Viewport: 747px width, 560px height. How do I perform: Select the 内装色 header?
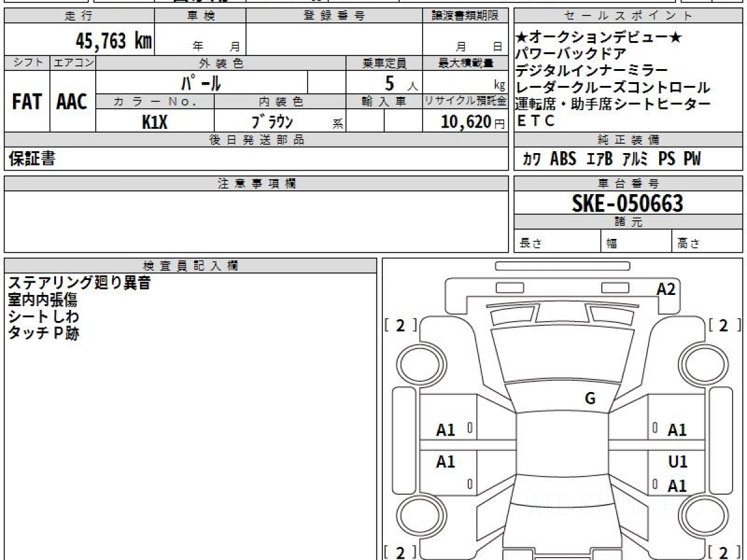280,101
